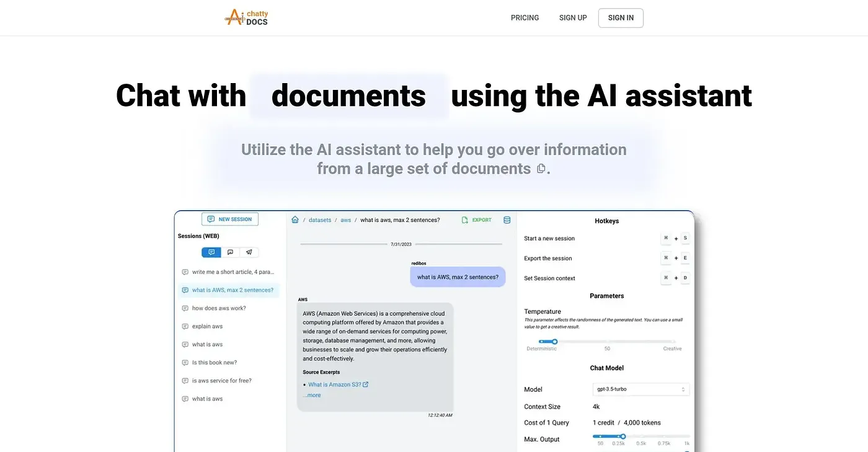
Task: Click the user message bubble from redibos
Action: point(458,277)
